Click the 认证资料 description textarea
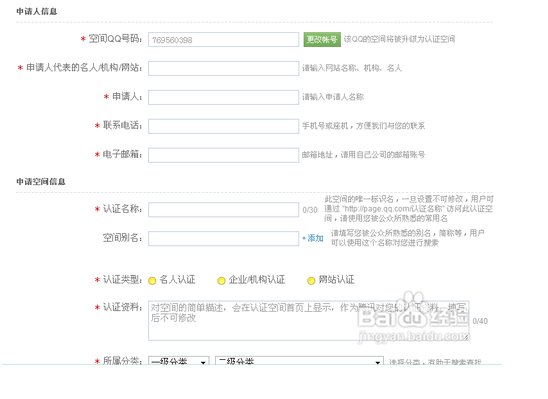This screenshot has height=399, width=548. point(309,320)
